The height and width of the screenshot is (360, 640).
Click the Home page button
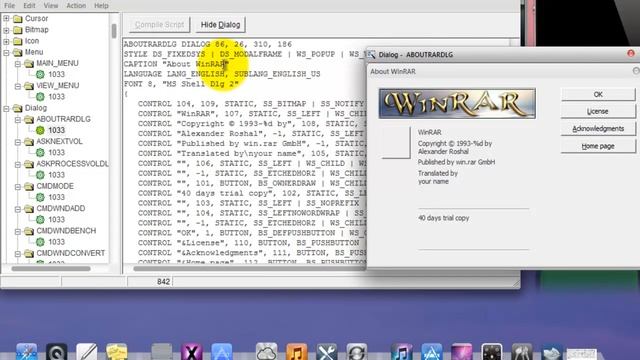pyautogui.click(x=598, y=146)
